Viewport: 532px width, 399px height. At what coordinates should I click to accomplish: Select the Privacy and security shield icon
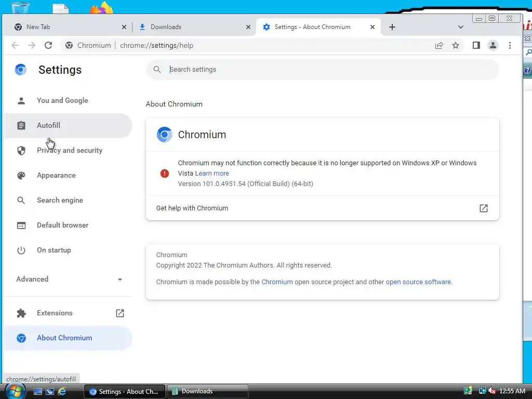21,150
